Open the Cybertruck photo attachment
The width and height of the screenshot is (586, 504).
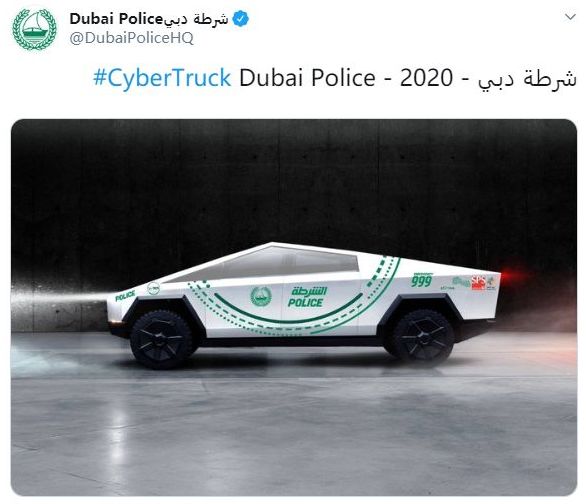[294, 307]
